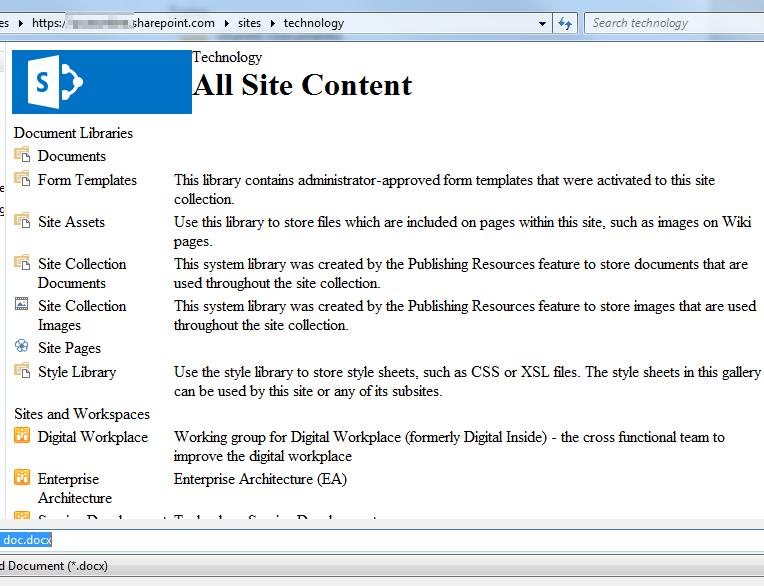The width and height of the screenshot is (764, 586).
Task: Select the sharepoint.com breadcrumb segment
Action: 173,23
